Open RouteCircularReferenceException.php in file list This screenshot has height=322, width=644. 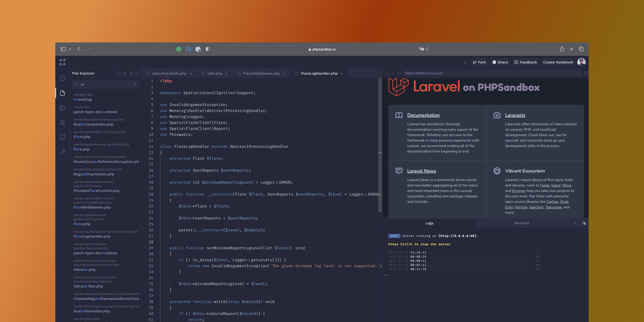(106, 162)
